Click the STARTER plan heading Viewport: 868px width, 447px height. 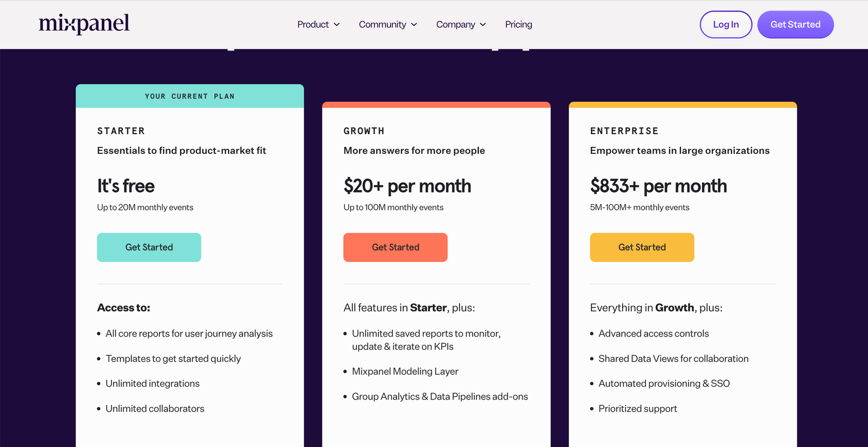pyautogui.click(x=121, y=131)
